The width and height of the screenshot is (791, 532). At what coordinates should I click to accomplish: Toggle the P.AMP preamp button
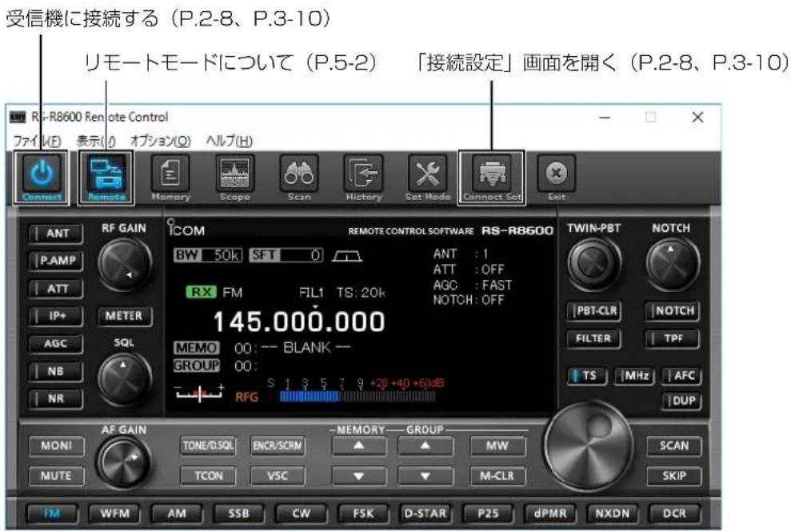coord(55,261)
